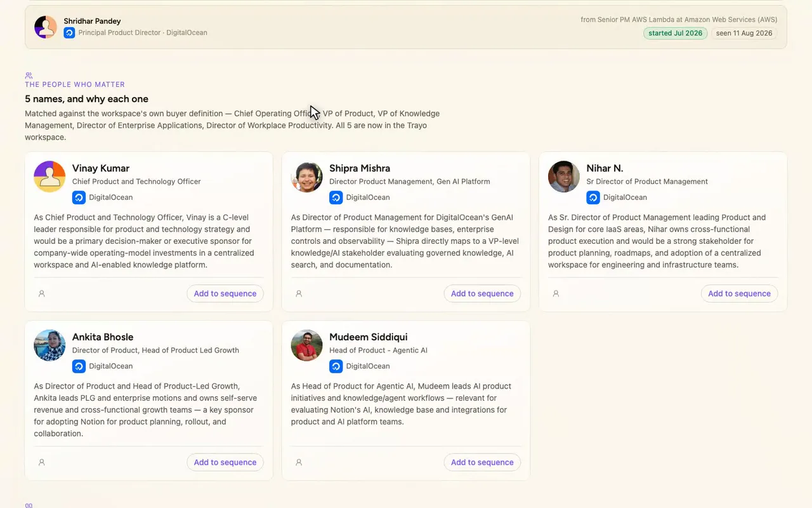
Task: Click the Shipra Mishra name heading
Action: click(x=360, y=168)
